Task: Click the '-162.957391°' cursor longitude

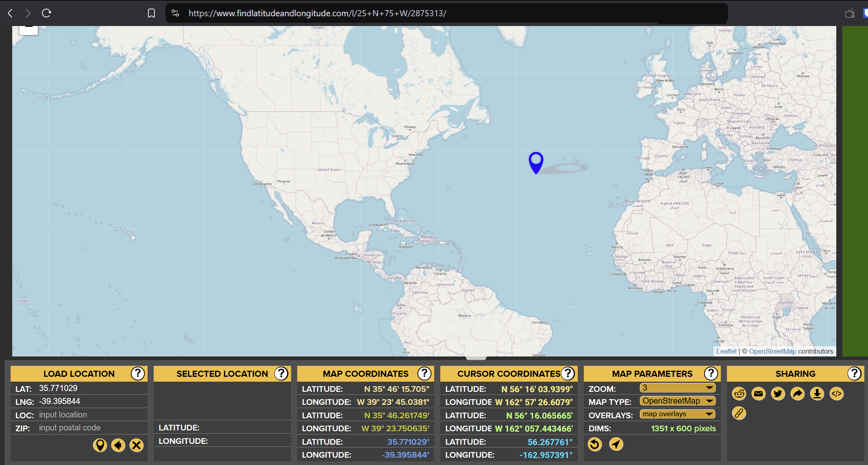Action: pos(546,455)
